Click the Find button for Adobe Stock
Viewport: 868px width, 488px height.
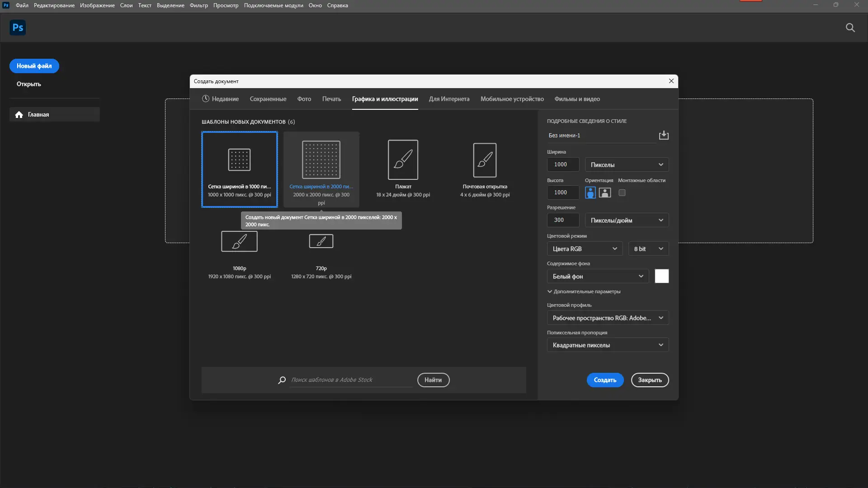tap(433, 380)
